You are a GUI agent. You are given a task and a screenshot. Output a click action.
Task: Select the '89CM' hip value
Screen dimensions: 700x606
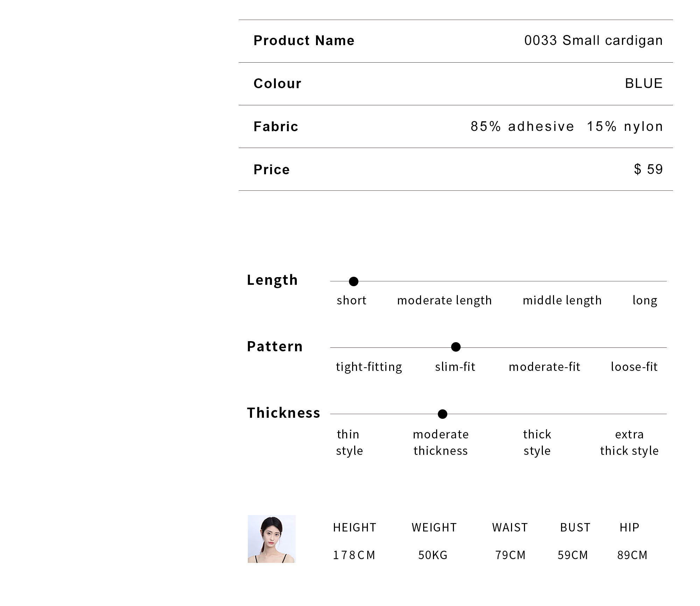[x=632, y=555]
